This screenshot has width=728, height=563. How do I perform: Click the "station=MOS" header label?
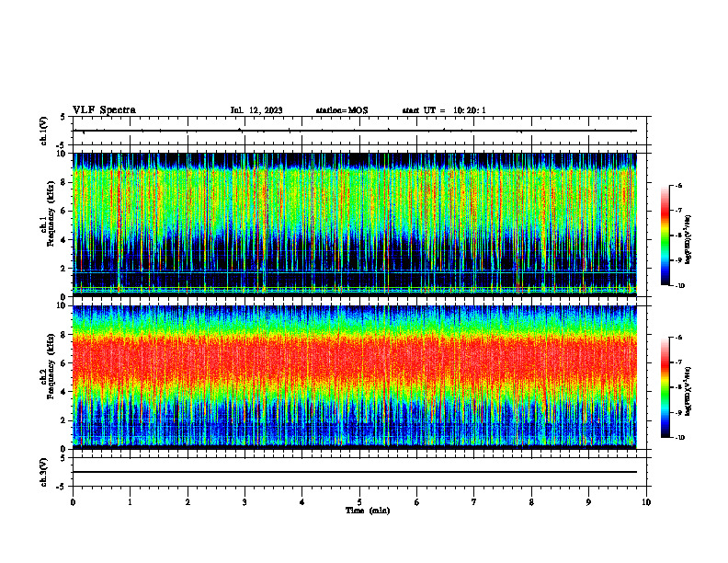(x=342, y=110)
